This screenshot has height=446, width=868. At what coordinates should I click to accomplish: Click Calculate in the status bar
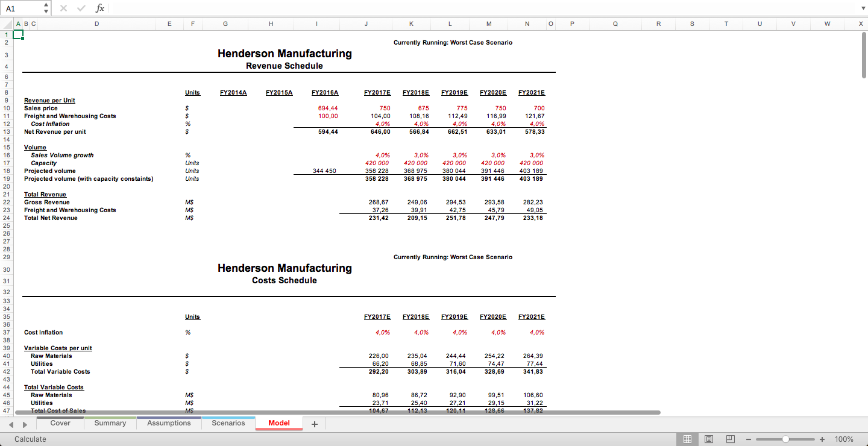pyautogui.click(x=30, y=439)
